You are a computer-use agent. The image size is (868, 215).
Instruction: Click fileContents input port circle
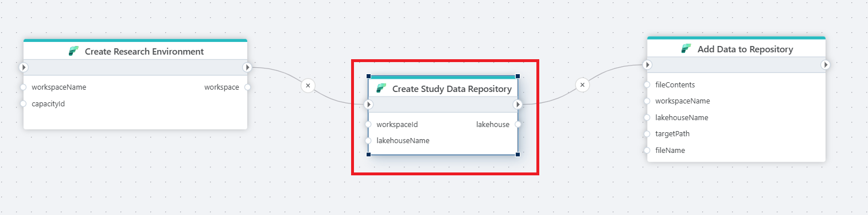(647, 85)
